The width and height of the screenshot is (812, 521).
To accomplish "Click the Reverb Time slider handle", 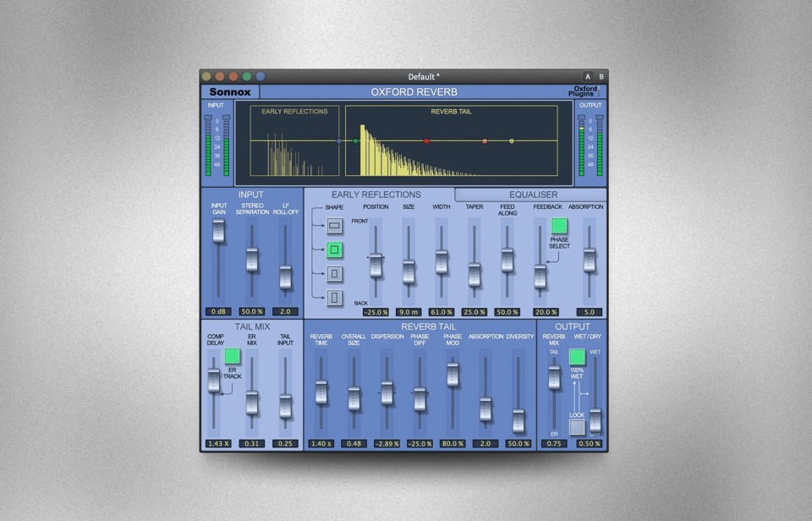I will pos(321,392).
